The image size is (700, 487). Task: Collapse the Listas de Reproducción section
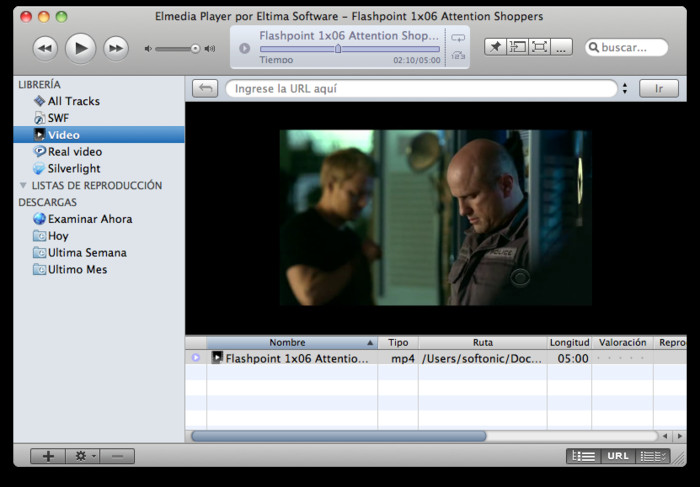(x=23, y=185)
